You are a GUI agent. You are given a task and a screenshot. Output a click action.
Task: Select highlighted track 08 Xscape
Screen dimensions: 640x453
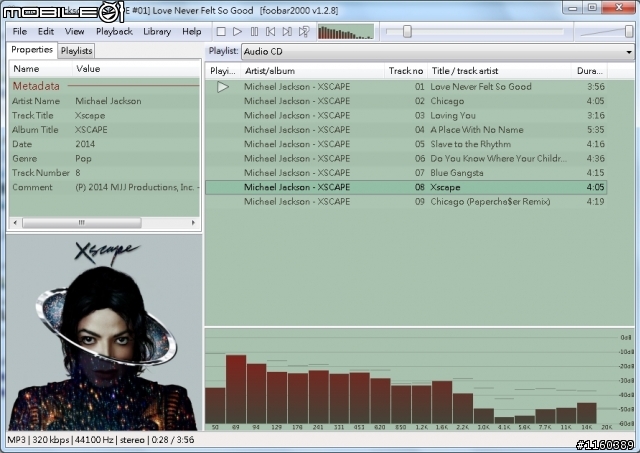pos(406,187)
